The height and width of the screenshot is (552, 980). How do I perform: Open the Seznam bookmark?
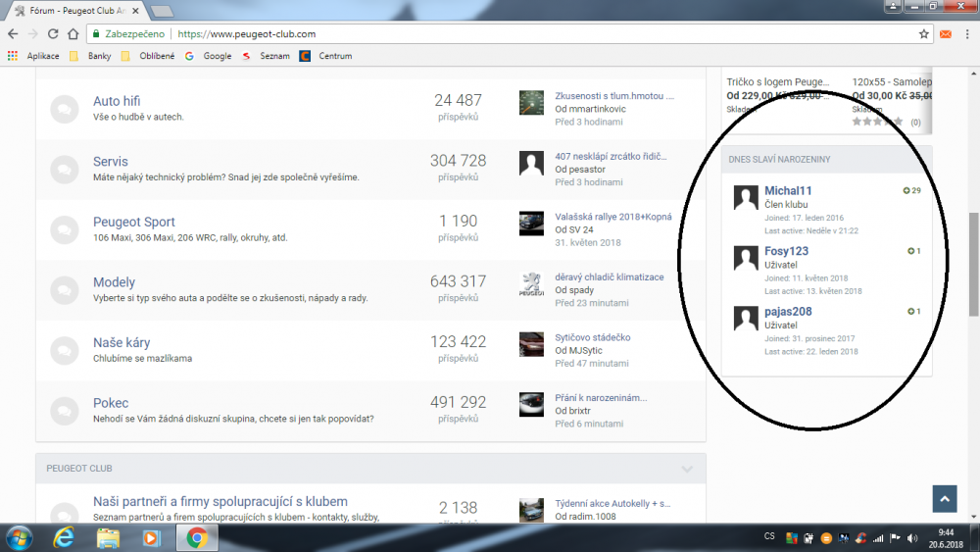coord(267,56)
